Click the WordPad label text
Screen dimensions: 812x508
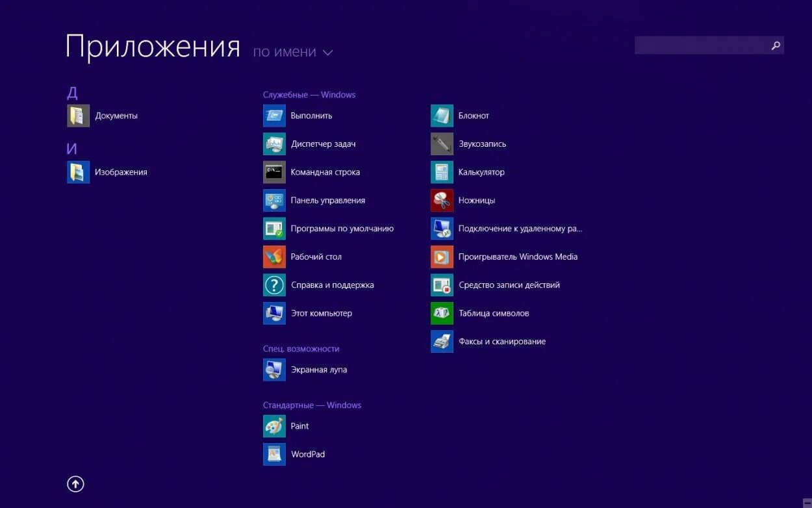[x=308, y=454]
